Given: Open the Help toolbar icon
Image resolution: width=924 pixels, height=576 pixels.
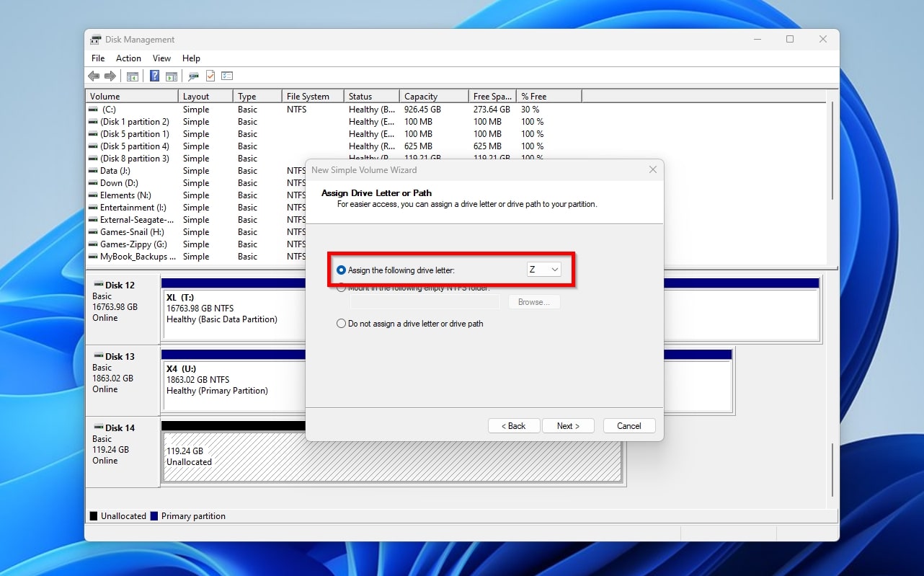Looking at the screenshot, I should point(154,76).
